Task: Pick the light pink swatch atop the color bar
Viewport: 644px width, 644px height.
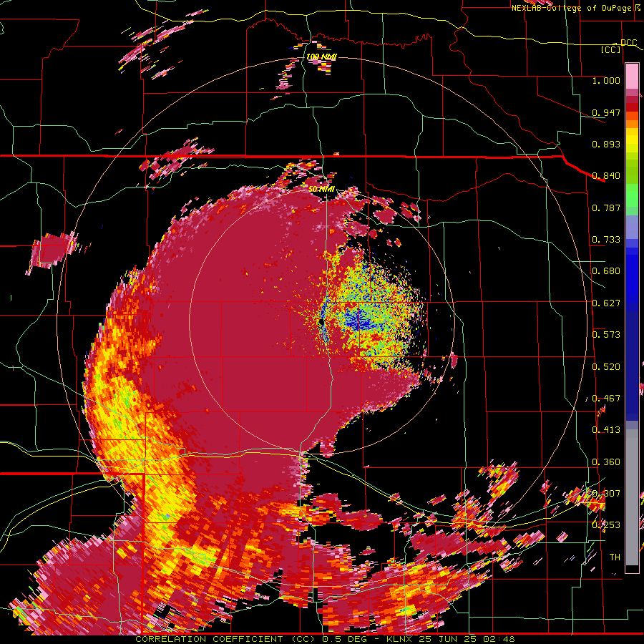Action: tap(632, 76)
